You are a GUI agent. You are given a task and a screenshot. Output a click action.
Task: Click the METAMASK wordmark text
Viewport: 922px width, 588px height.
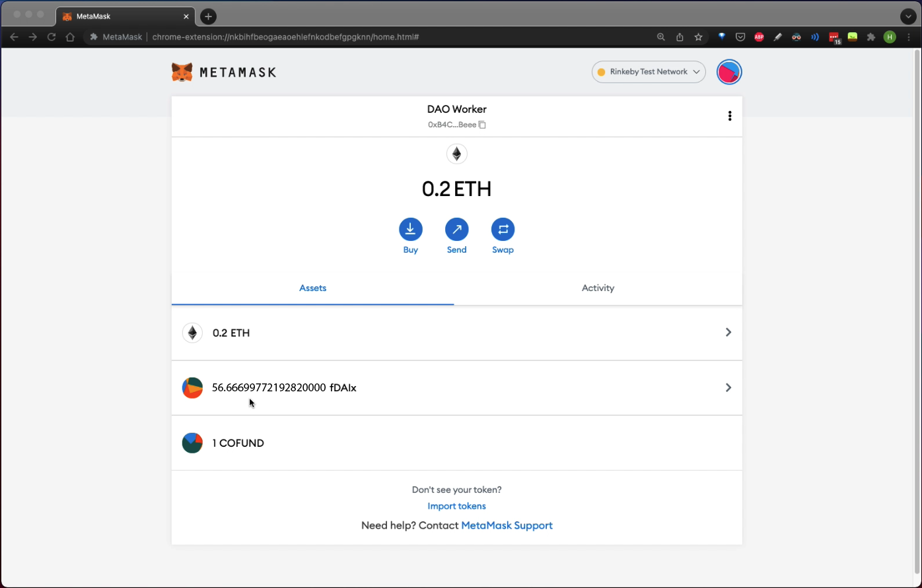[238, 73]
